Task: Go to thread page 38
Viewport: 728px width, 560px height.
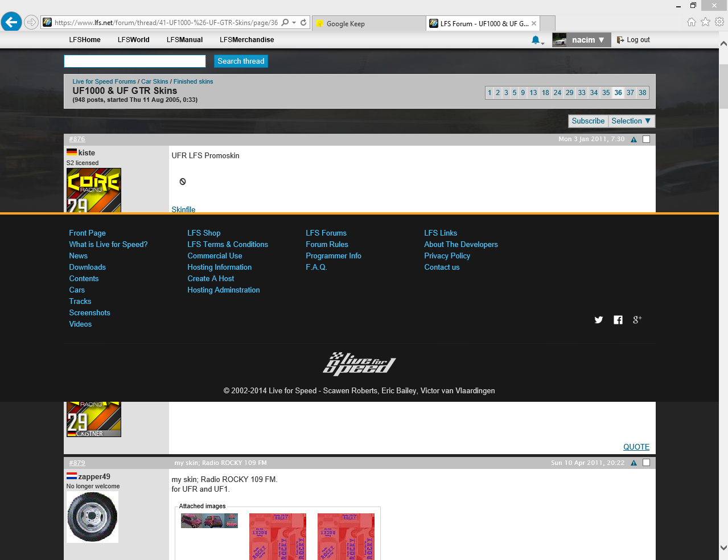Action: 643,93
